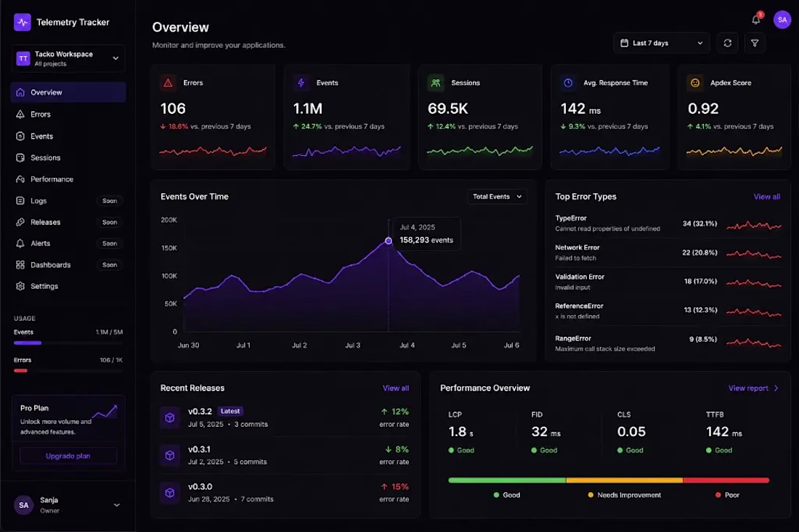Click the Settings gear icon in sidebar

click(x=20, y=286)
